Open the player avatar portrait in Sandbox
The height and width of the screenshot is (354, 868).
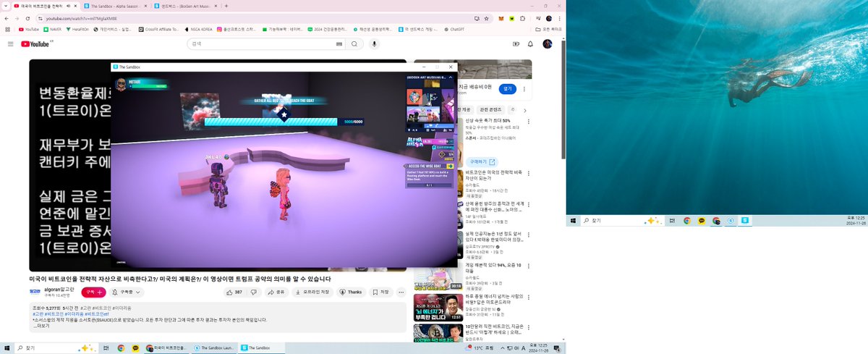point(122,84)
